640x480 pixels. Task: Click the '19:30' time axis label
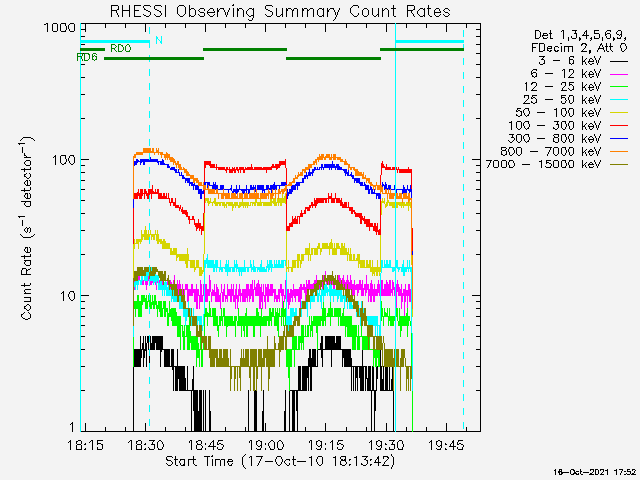coord(386,445)
